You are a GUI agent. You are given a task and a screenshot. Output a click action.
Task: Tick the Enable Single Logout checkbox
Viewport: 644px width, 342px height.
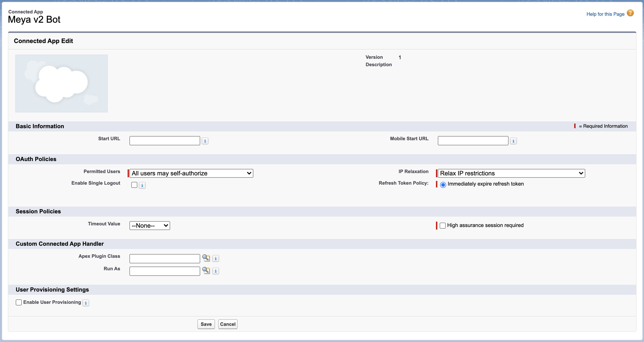pyautogui.click(x=134, y=185)
